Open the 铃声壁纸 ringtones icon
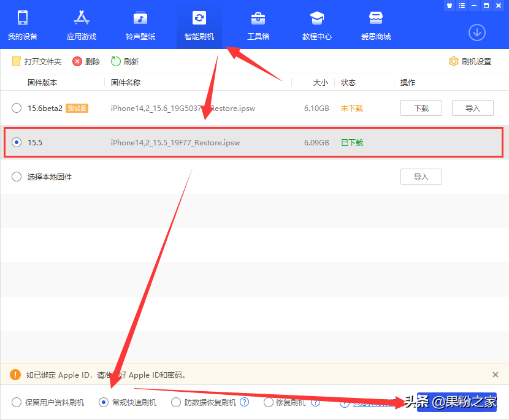This screenshot has height=420, width=509. coord(140,18)
